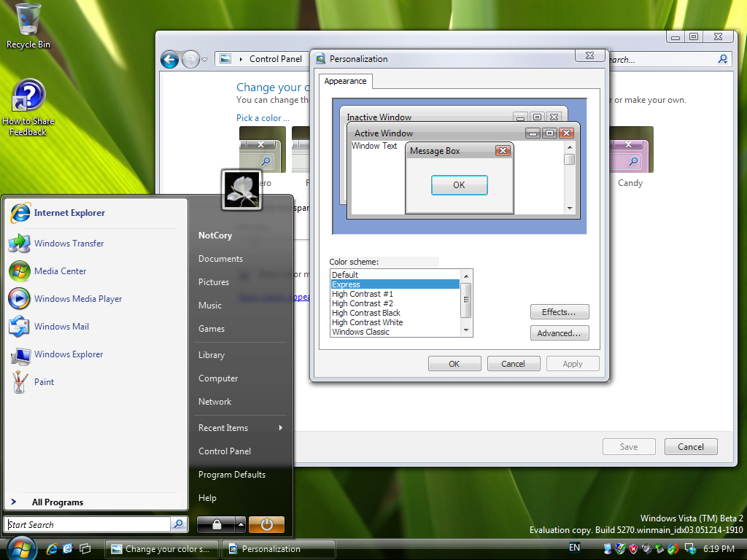Open the Recycle Bin desktop icon
Viewport: 747px width, 560px height.
(x=28, y=26)
